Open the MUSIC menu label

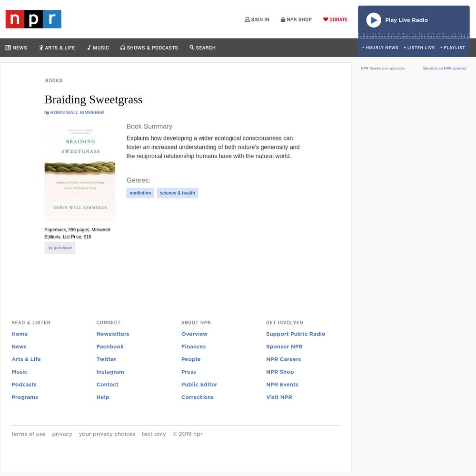click(x=101, y=48)
